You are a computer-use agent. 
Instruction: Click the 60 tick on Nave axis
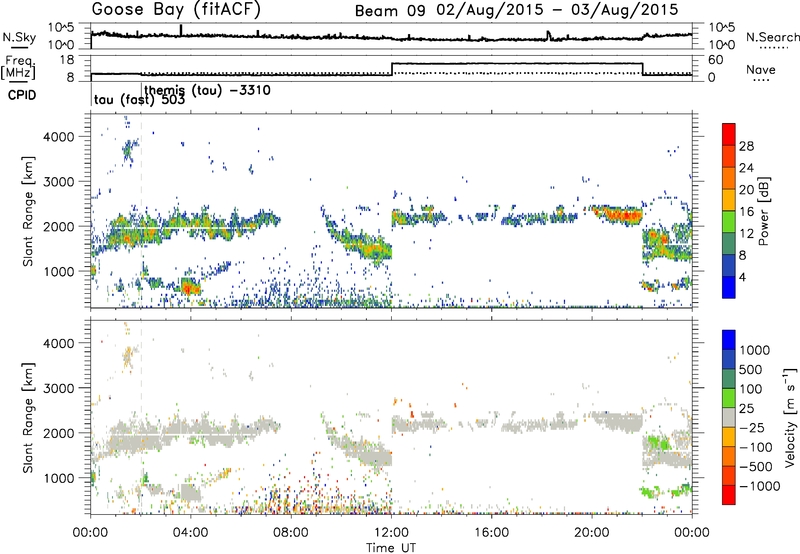tap(715, 60)
